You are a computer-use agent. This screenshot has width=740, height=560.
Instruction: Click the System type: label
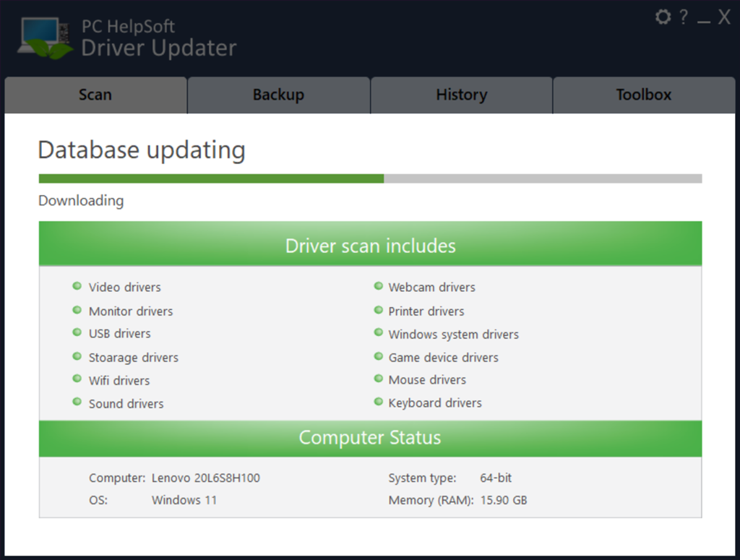coord(422,478)
